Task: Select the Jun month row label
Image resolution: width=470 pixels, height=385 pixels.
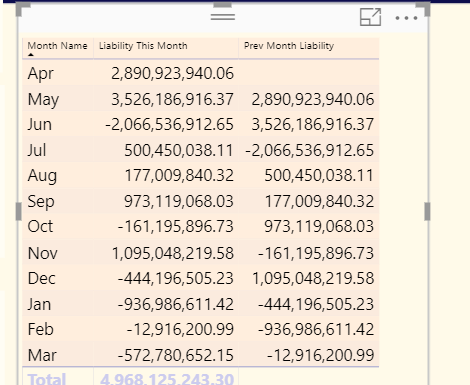Action: pos(40,125)
